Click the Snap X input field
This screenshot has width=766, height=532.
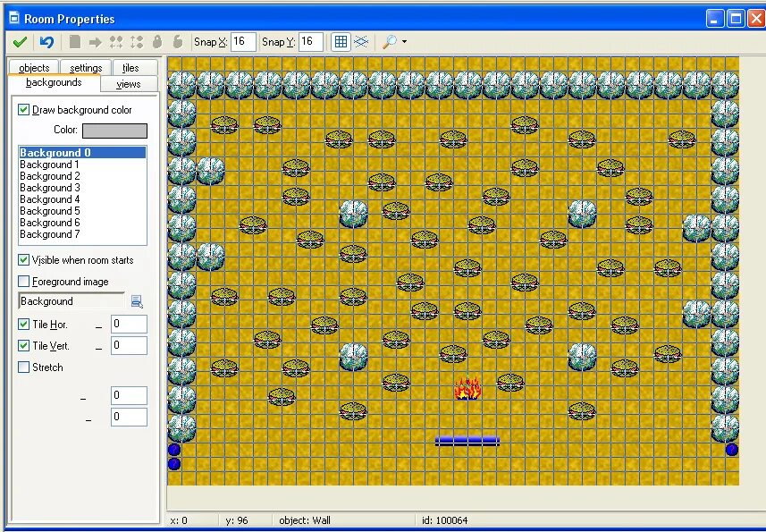click(x=243, y=42)
